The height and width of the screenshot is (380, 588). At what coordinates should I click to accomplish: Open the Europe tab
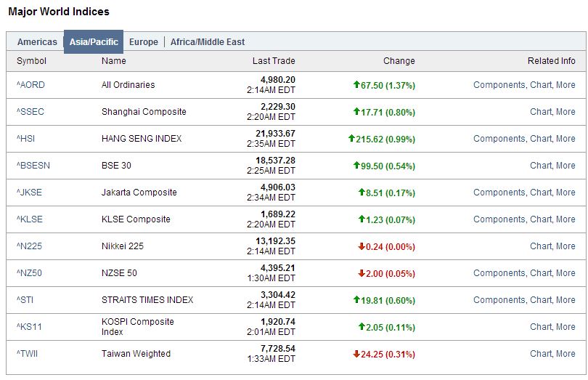[143, 42]
